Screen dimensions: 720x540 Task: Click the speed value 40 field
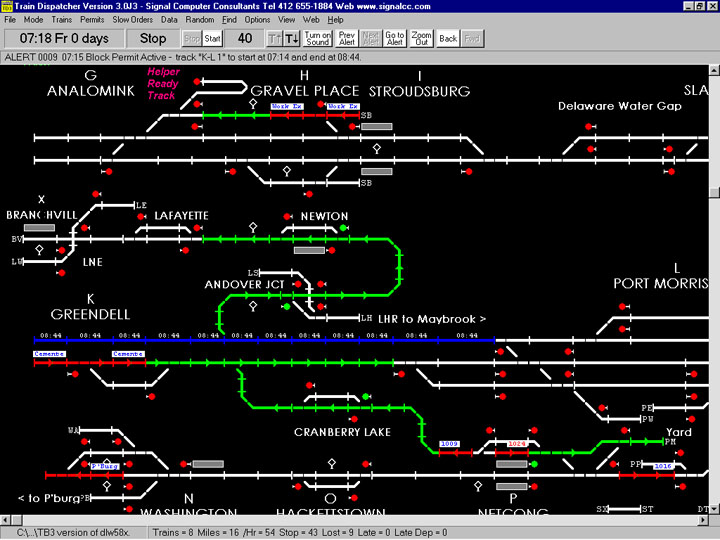245,38
